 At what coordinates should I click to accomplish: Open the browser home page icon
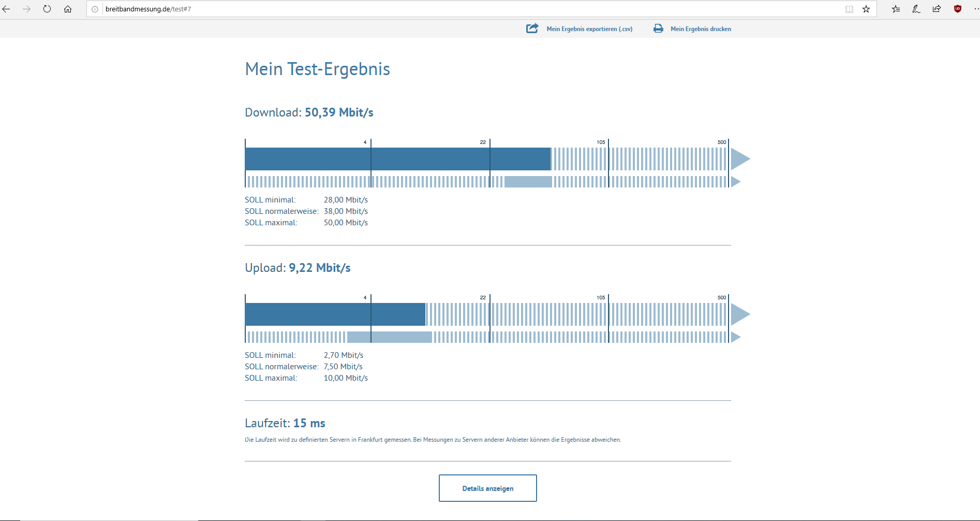pos(68,9)
